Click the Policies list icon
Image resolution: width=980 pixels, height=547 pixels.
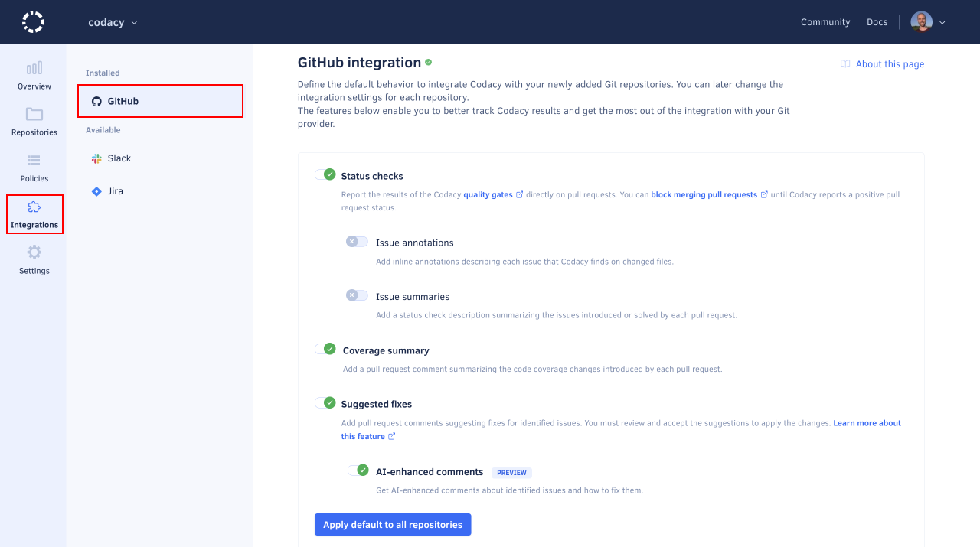click(x=34, y=161)
